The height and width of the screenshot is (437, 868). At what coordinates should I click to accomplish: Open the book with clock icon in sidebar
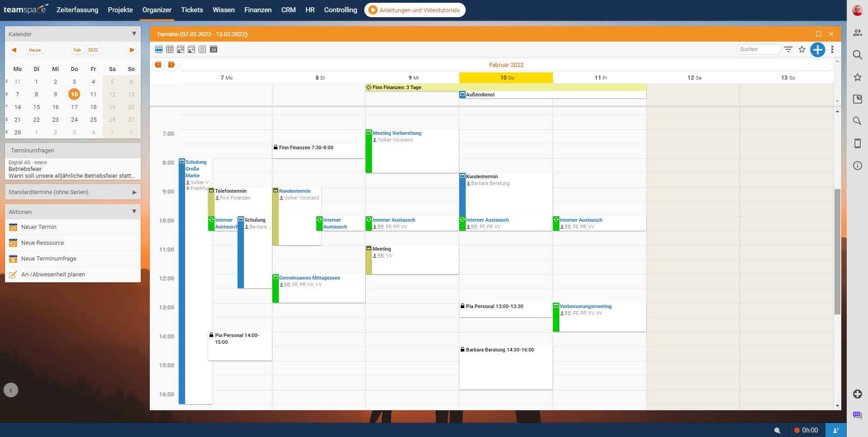pyautogui.click(x=858, y=99)
